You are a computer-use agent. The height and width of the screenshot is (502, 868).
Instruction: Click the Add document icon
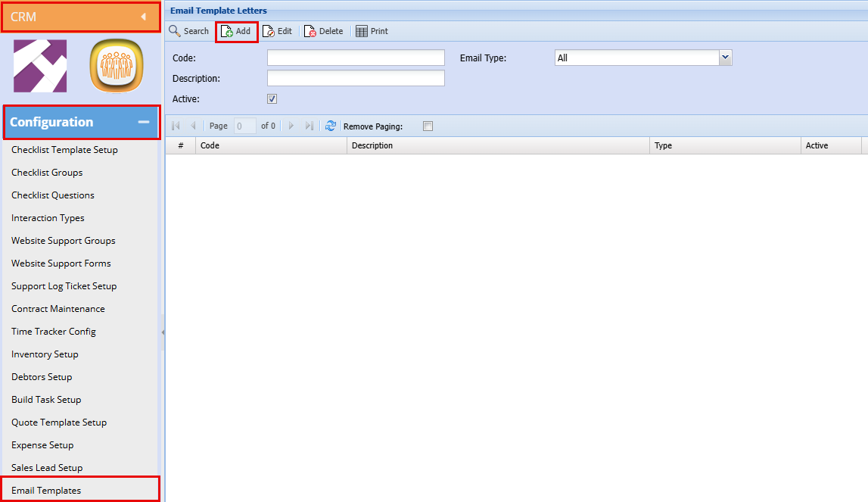click(226, 32)
